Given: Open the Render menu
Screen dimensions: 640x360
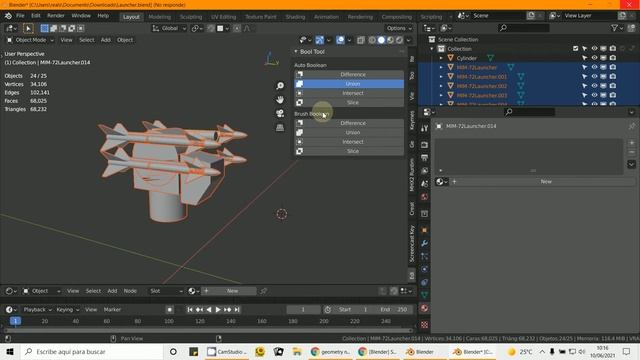Looking at the screenshot, I should coord(56,16).
